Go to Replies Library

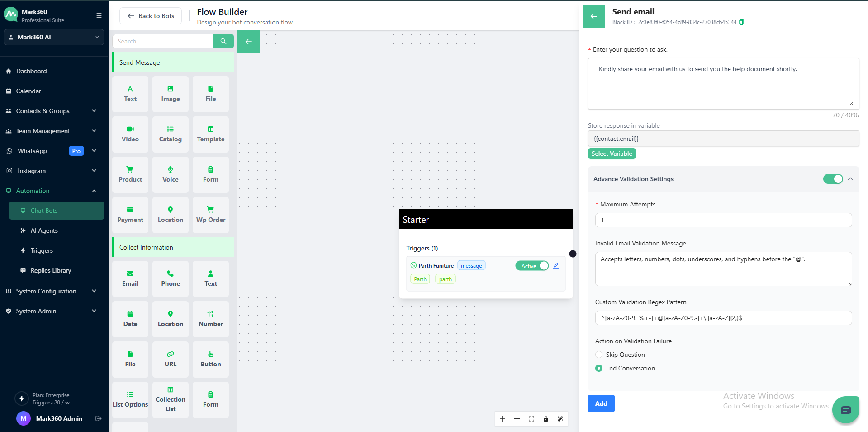51,270
